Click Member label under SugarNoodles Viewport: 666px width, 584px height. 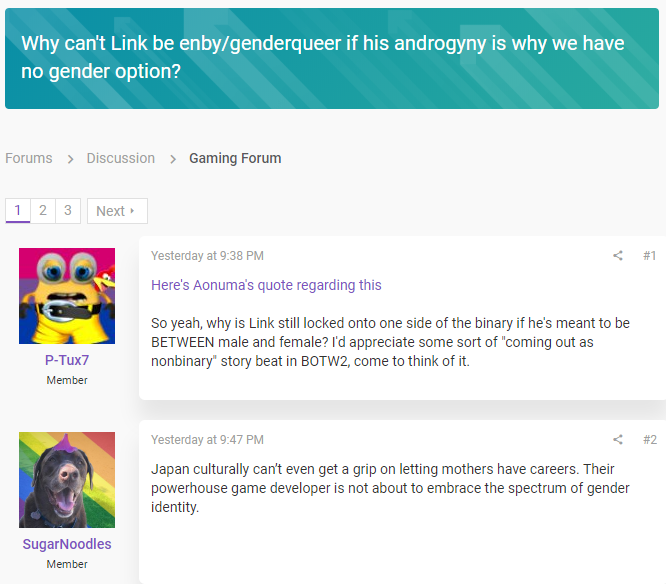click(x=67, y=564)
